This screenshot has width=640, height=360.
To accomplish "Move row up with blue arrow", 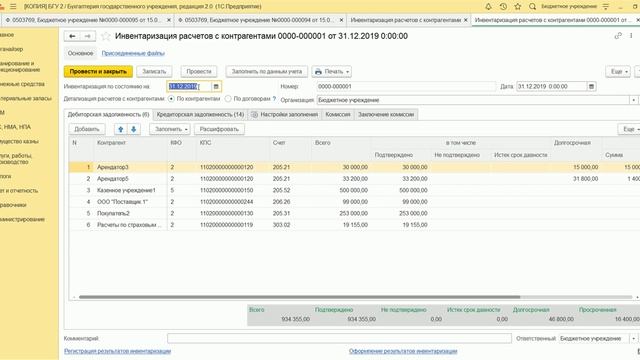I will 120,129.
